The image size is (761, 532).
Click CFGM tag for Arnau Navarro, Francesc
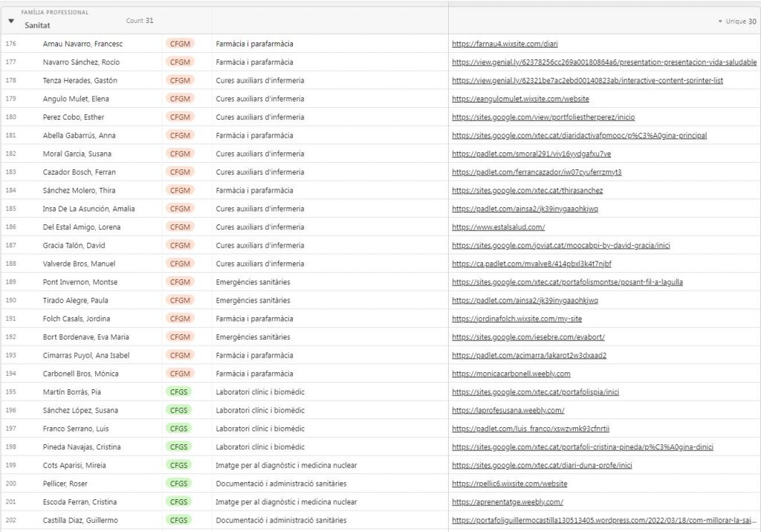(x=180, y=44)
